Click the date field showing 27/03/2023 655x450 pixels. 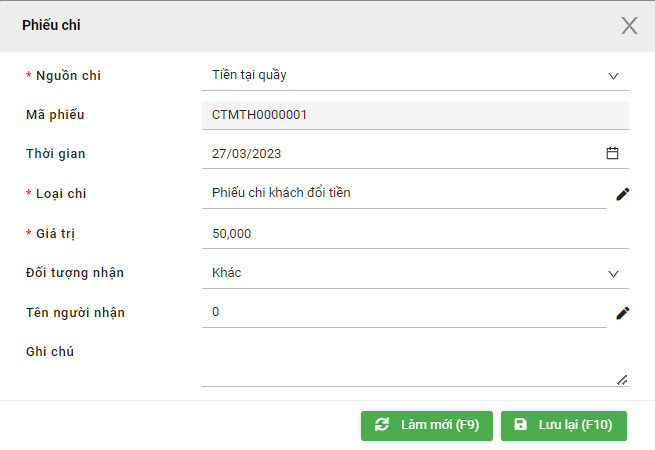pos(415,154)
